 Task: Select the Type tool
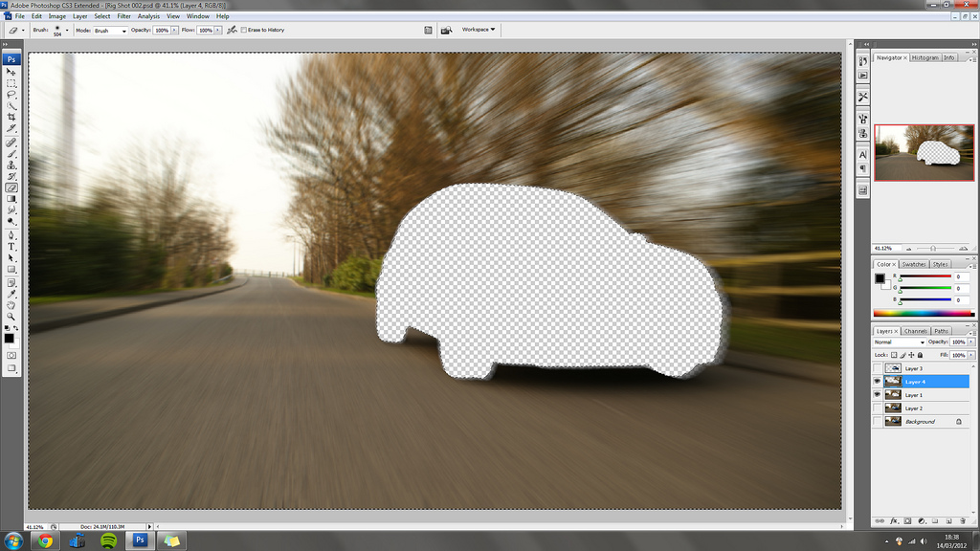coord(11,246)
